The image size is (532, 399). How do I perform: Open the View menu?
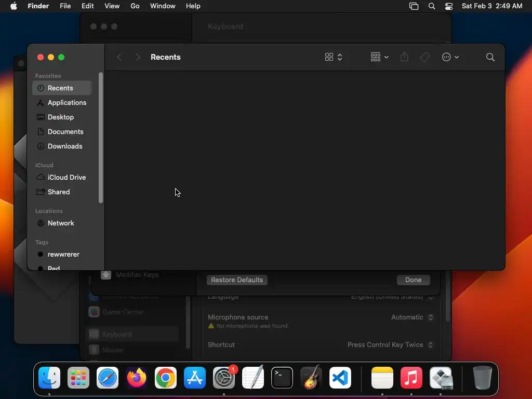tap(112, 6)
